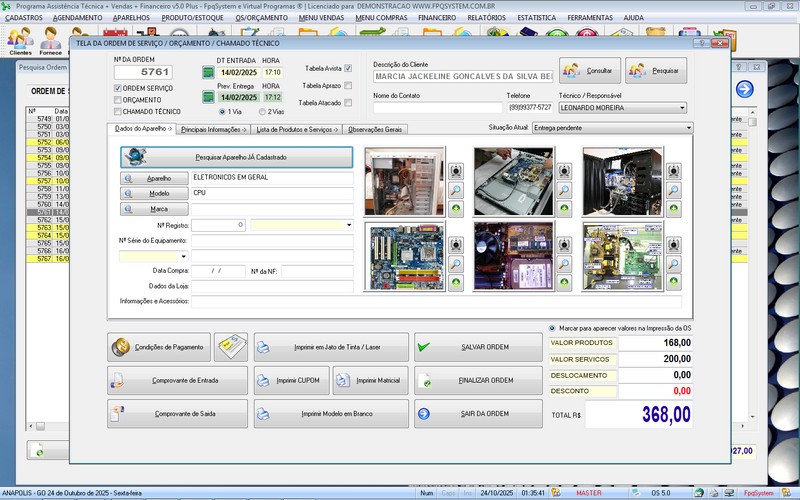Image resolution: width=800 pixels, height=500 pixels.
Task: Select the 2 Vias radio option
Action: (262, 111)
